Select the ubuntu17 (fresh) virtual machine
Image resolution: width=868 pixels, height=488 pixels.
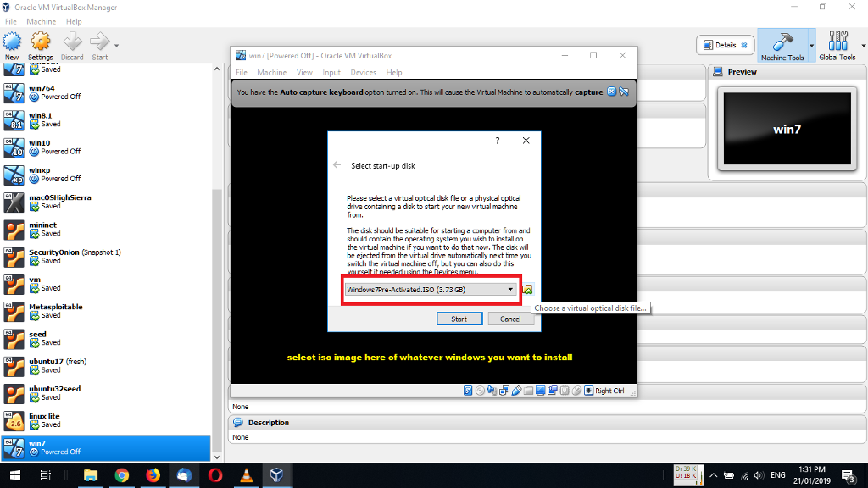tap(105, 366)
